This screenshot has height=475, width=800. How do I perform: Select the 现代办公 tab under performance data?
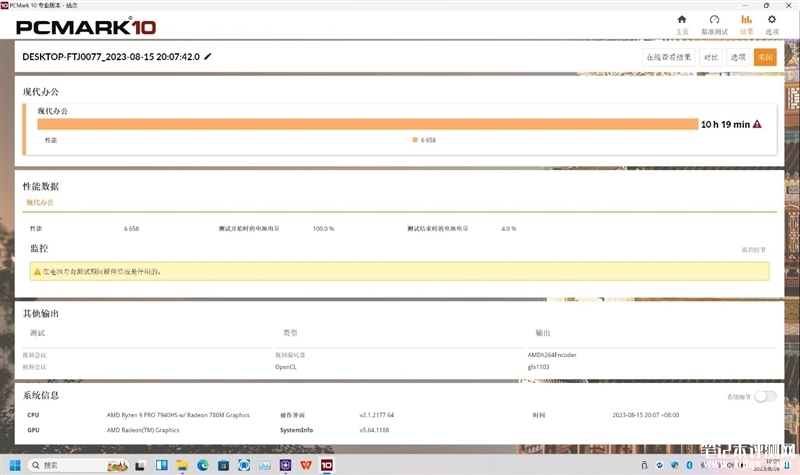(40, 203)
